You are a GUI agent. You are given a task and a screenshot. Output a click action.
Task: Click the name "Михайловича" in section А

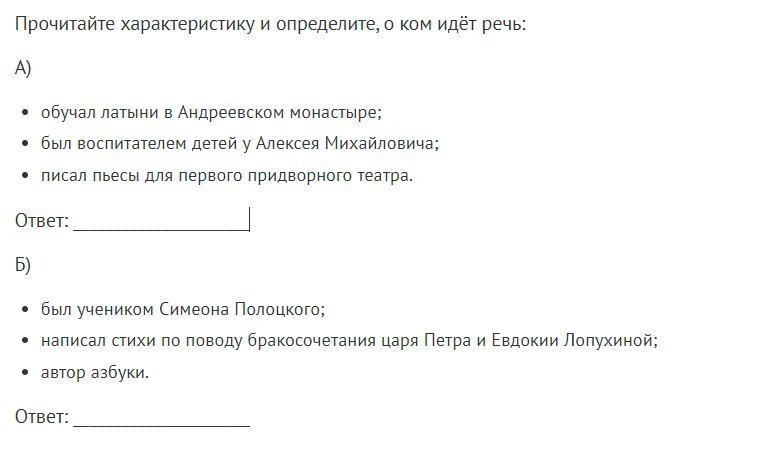(382, 143)
